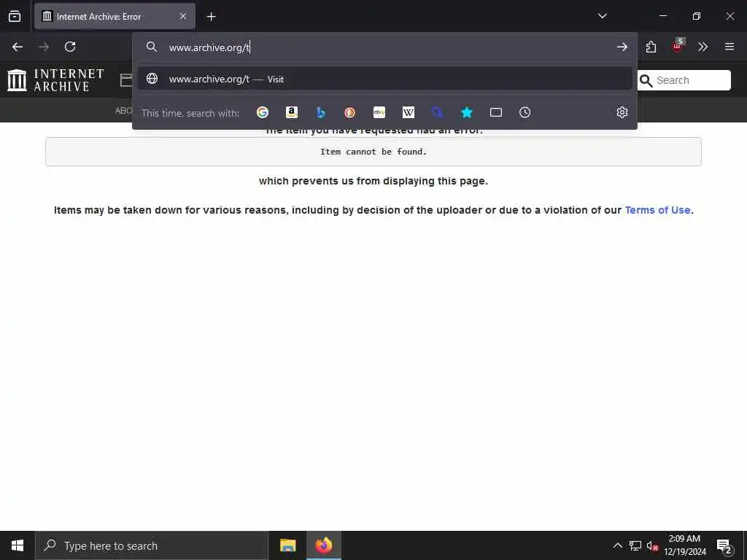Viewport: 747px width, 560px height.
Task: Search this time with Wikipedia
Action: pos(409,112)
